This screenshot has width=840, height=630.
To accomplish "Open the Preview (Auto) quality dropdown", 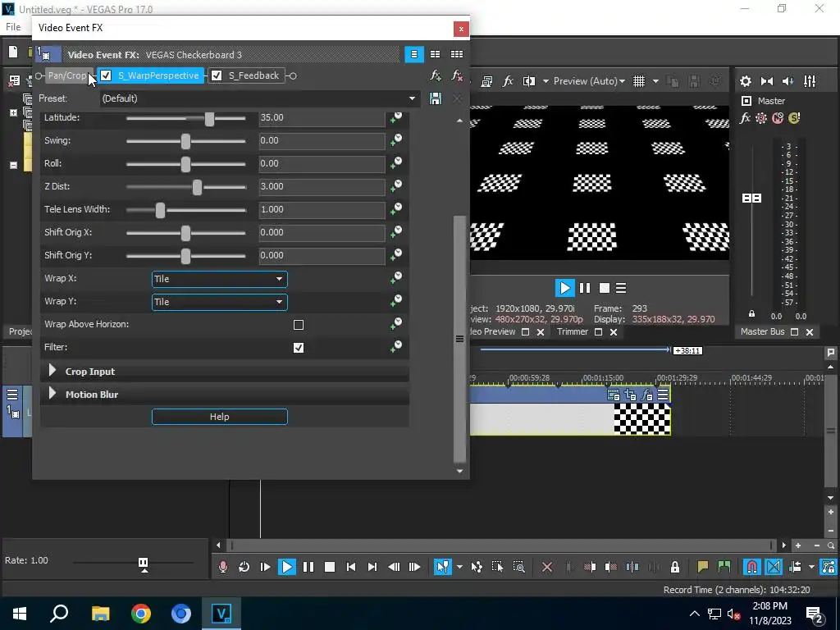I will tap(589, 81).
